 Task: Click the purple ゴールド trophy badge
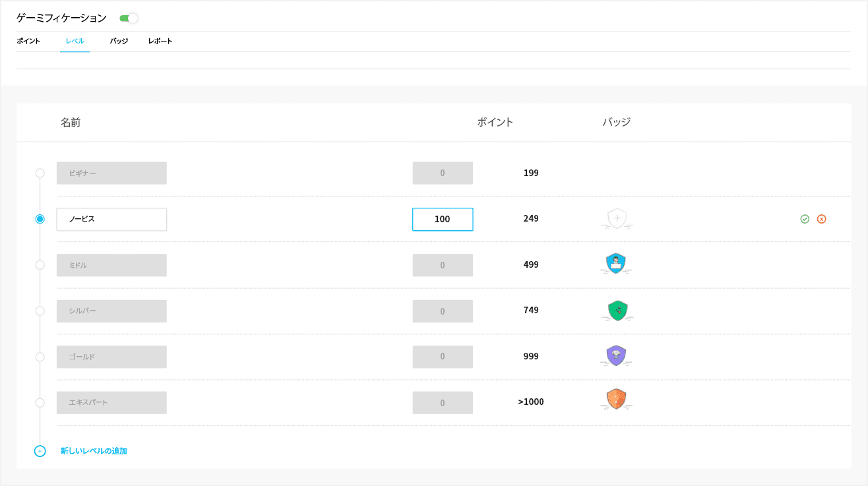point(616,356)
